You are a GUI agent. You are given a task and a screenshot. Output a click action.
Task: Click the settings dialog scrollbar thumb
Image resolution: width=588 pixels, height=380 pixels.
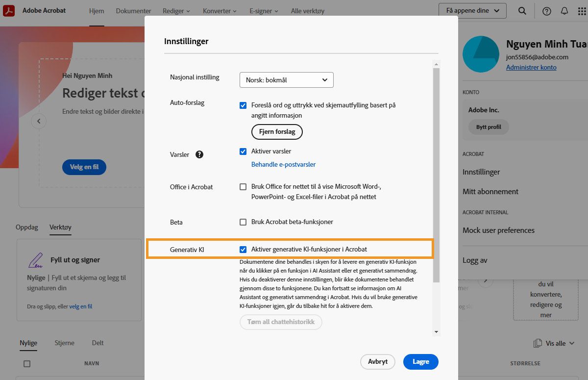tap(436, 175)
